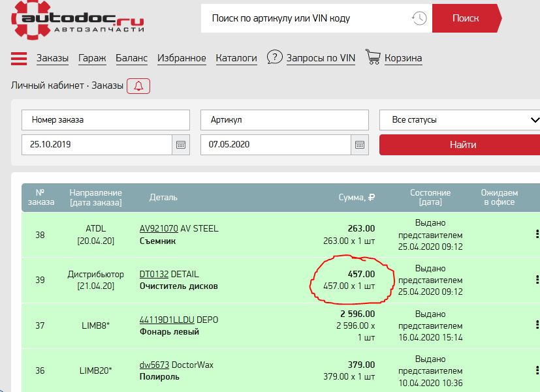Viewport: 540px width, 392px height.
Task: Click status dated 16.04.2020 15:14
Action: (x=430, y=325)
